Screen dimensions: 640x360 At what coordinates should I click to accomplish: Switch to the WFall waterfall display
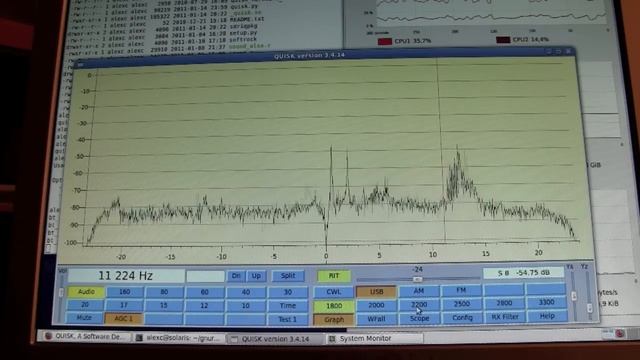376,319
